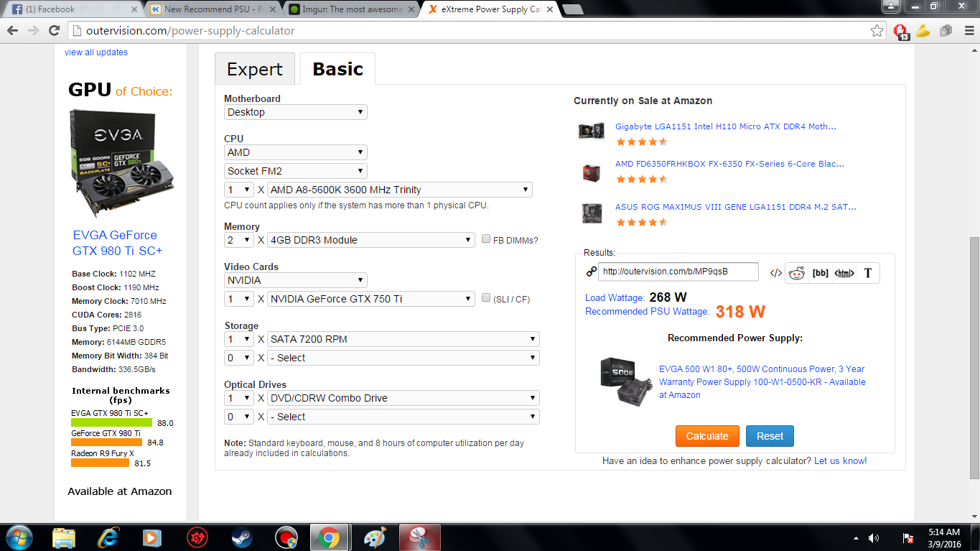Viewport: 980px width, 551px height.
Task: Switch to the Expert tab
Action: 255,70
